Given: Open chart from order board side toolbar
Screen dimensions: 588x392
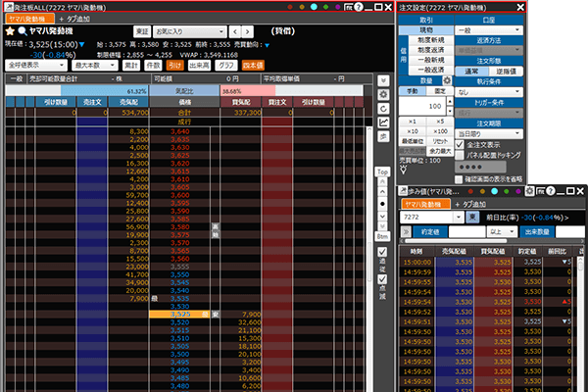Looking at the screenshot, I should pyautogui.click(x=383, y=122).
